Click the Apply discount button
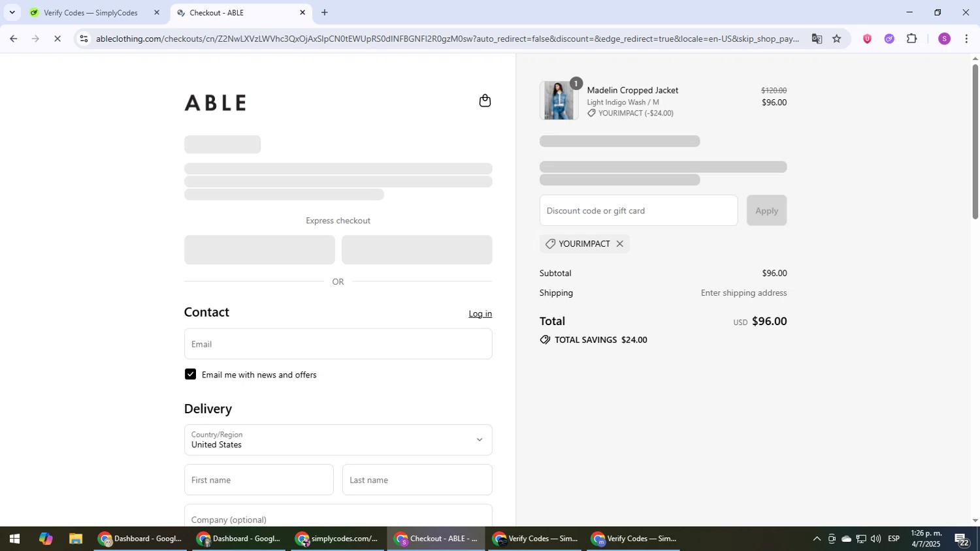 pos(766,210)
